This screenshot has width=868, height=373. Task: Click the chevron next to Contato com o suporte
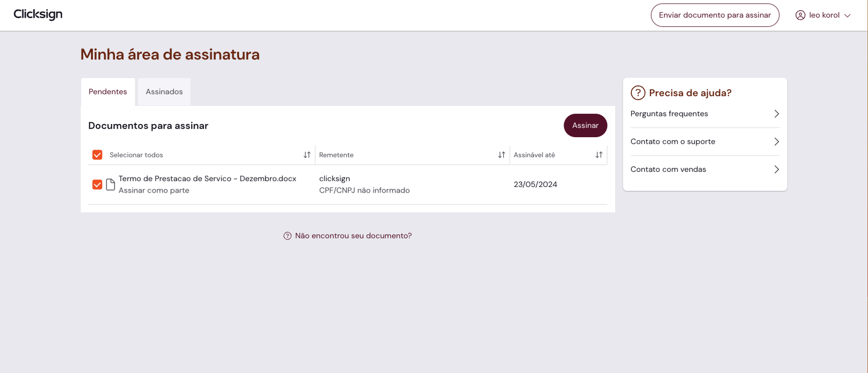pos(776,142)
